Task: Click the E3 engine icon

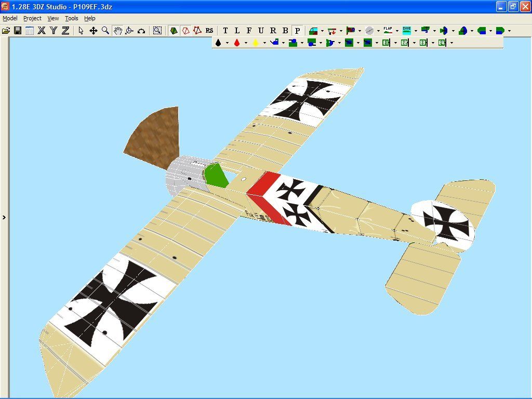Action: [x=423, y=43]
